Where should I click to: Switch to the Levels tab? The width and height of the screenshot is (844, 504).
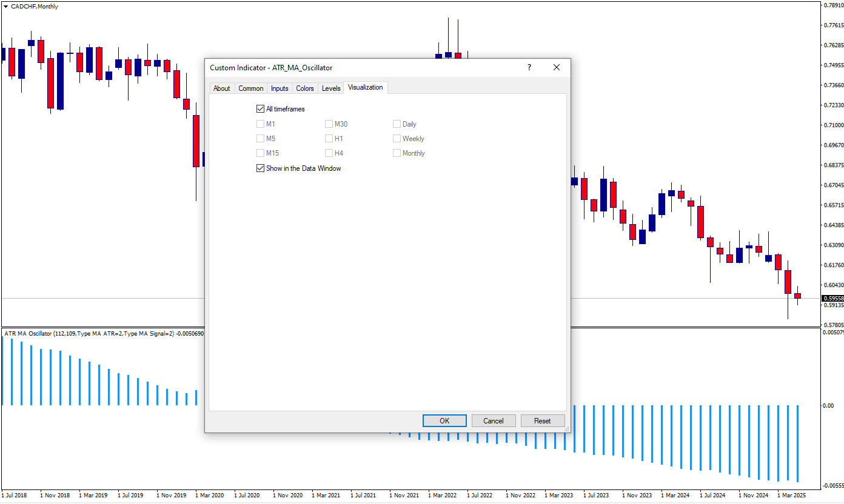click(331, 88)
